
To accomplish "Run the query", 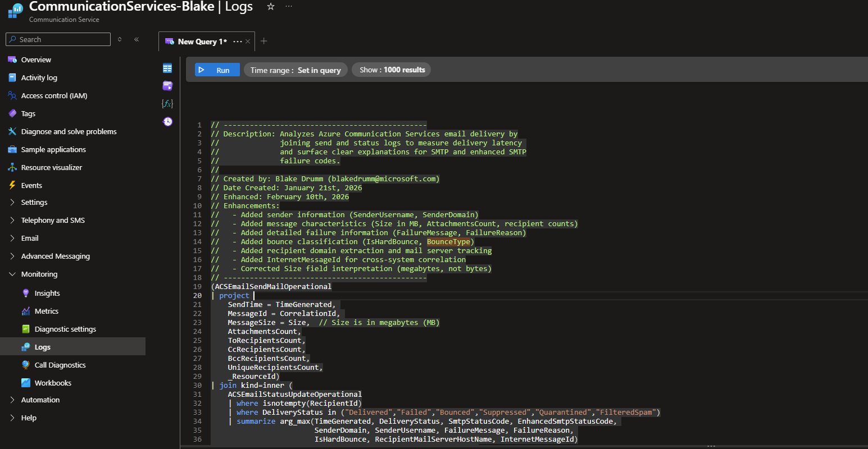I will pos(217,70).
